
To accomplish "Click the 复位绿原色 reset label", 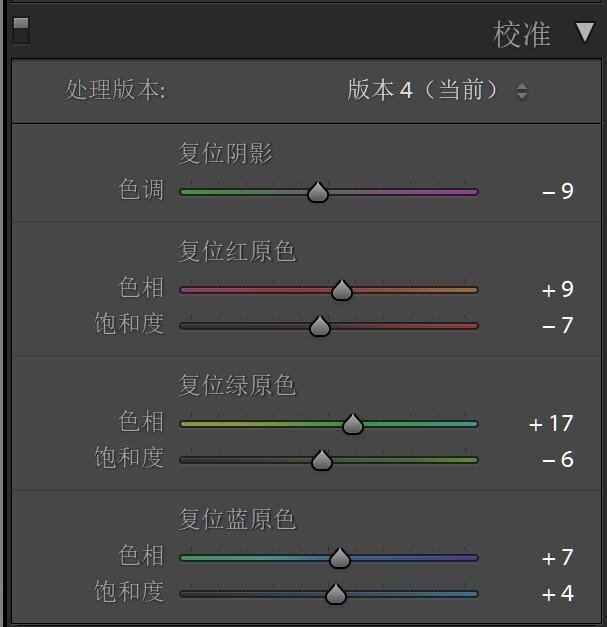I will (x=237, y=385).
